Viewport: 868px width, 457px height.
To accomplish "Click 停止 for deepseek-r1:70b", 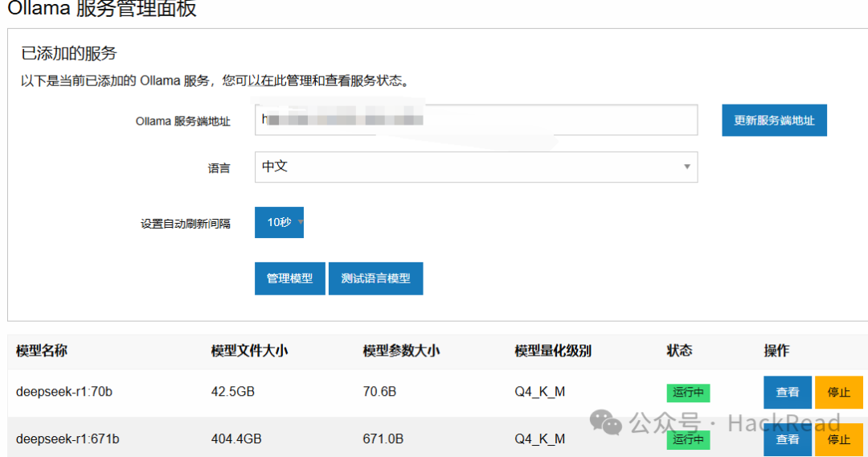I will [x=838, y=392].
